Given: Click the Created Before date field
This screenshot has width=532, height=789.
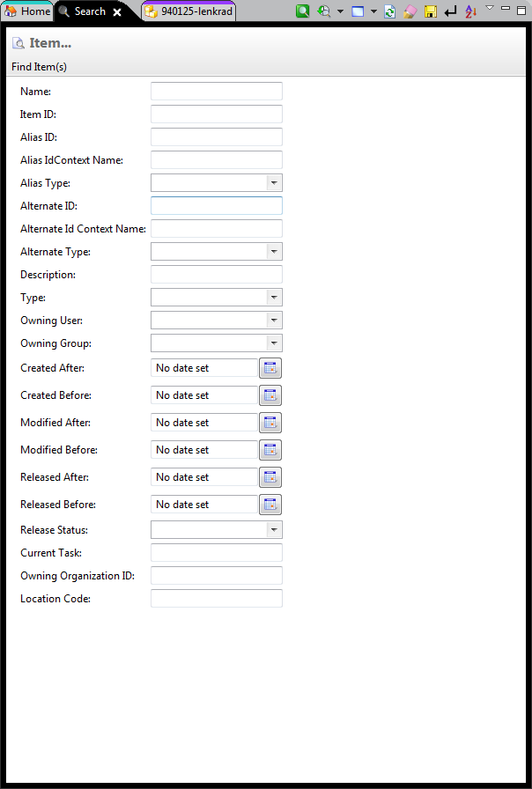Looking at the screenshot, I should [x=204, y=395].
